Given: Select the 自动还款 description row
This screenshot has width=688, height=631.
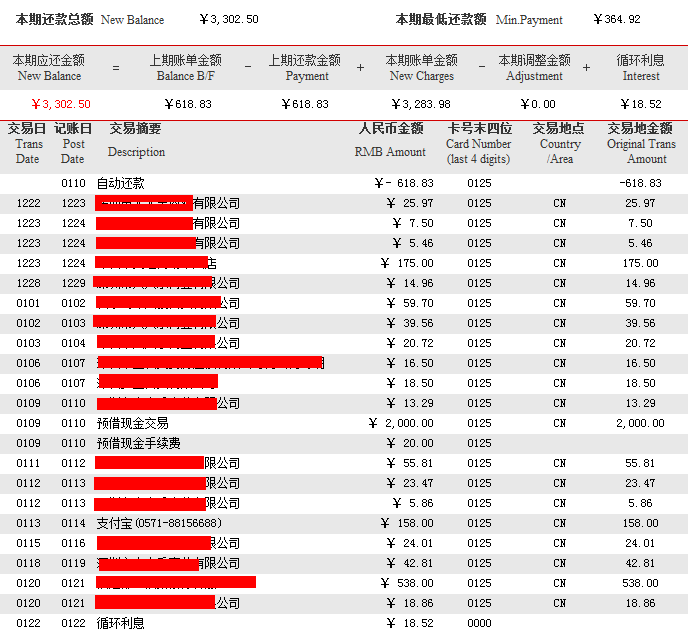Looking at the screenshot, I should 121,183.
